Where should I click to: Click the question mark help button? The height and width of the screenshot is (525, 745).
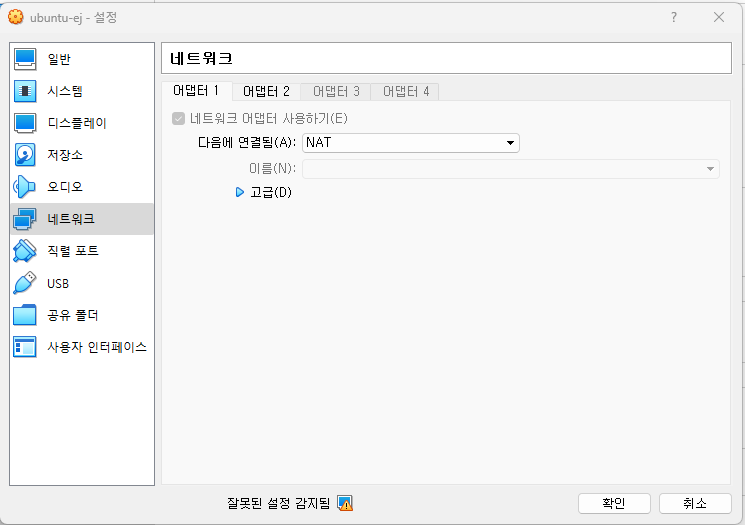click(x=674, y=18)
